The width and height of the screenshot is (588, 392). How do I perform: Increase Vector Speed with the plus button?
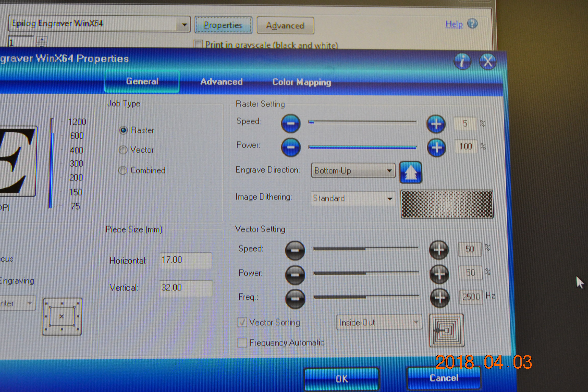pyautogui.click(x=439, y=250)
